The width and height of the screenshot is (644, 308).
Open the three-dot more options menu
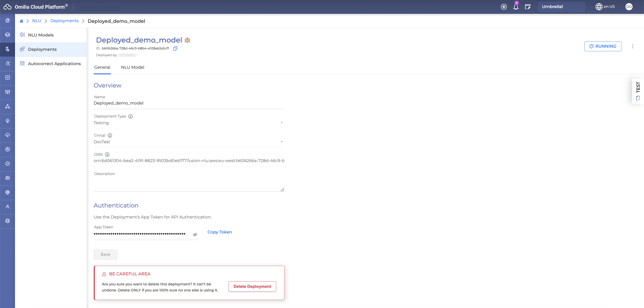633,46
